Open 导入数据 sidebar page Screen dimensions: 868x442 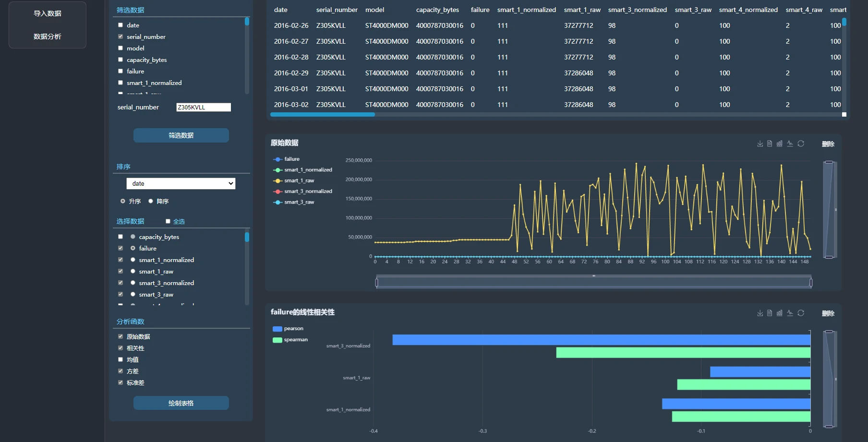click(48, 13)
